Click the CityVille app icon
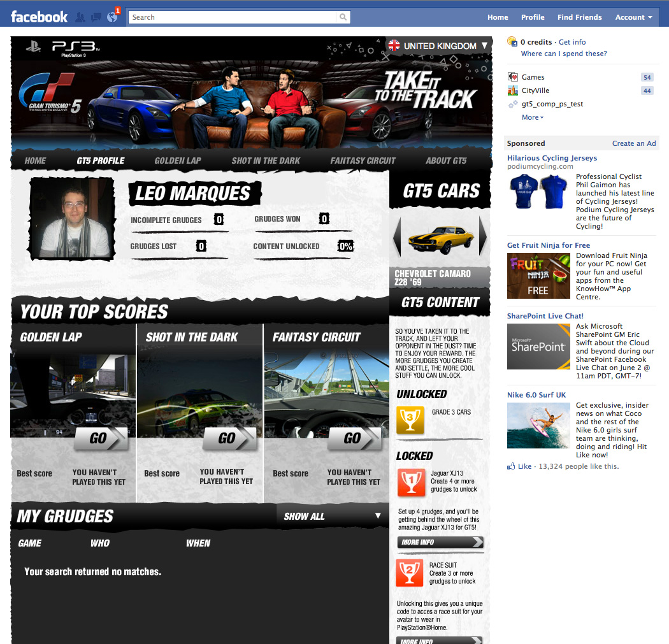The width and height of the screenshot is (669, 644). [x=512, y=90]
